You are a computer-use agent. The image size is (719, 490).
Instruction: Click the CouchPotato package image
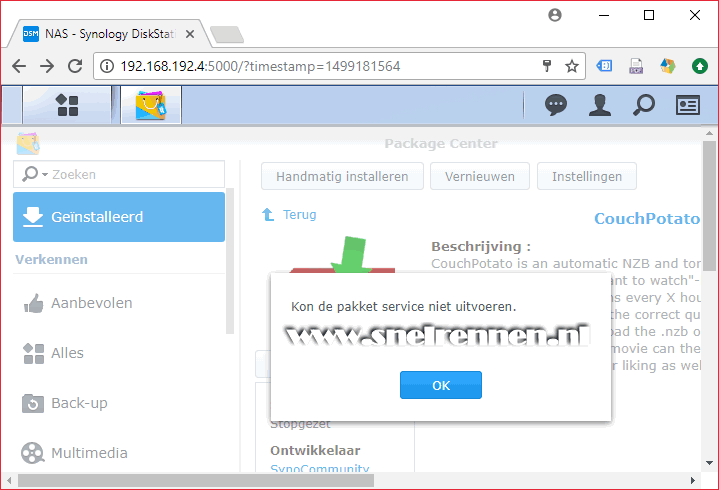[343, 254]
